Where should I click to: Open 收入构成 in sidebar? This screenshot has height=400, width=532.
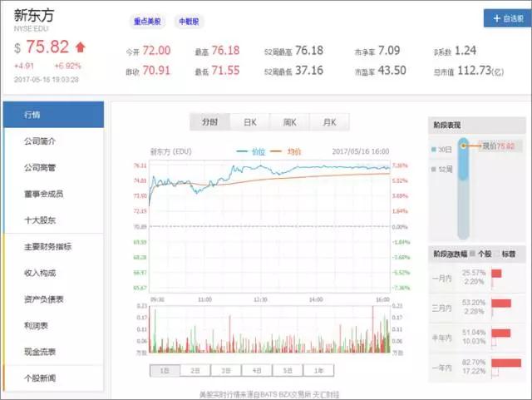point(53,273)
